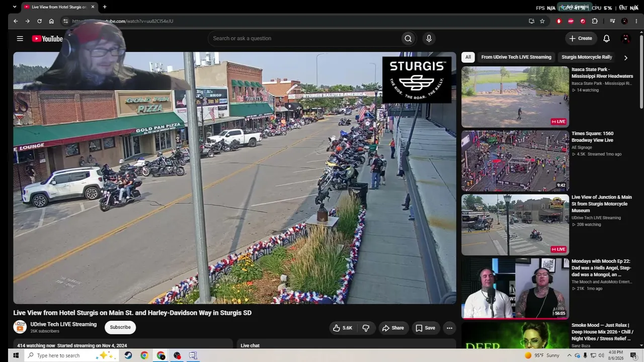Select From UDrive Tech LIVE Streaming chip
The image size is (644, 362).
516,57
